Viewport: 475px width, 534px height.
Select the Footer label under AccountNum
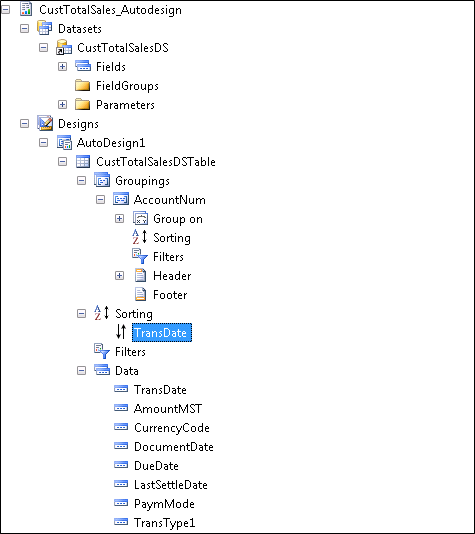170,295
